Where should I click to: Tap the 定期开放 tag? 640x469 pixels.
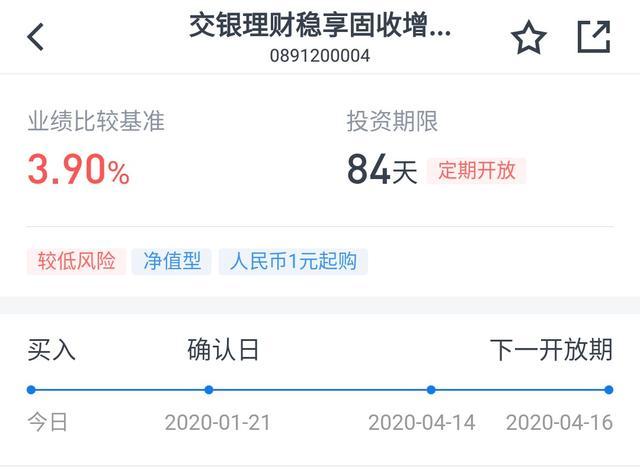(476, 170)
